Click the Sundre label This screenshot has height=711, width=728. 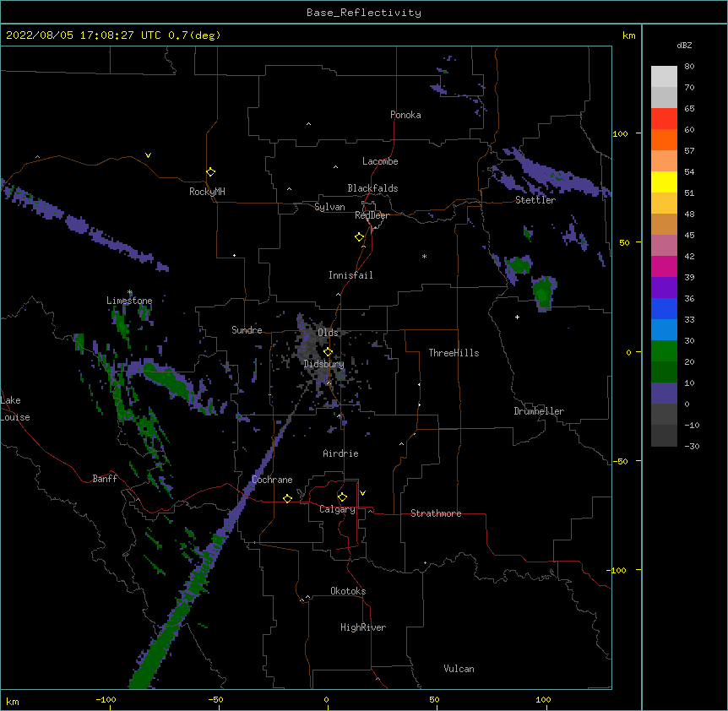pos(247,330)
